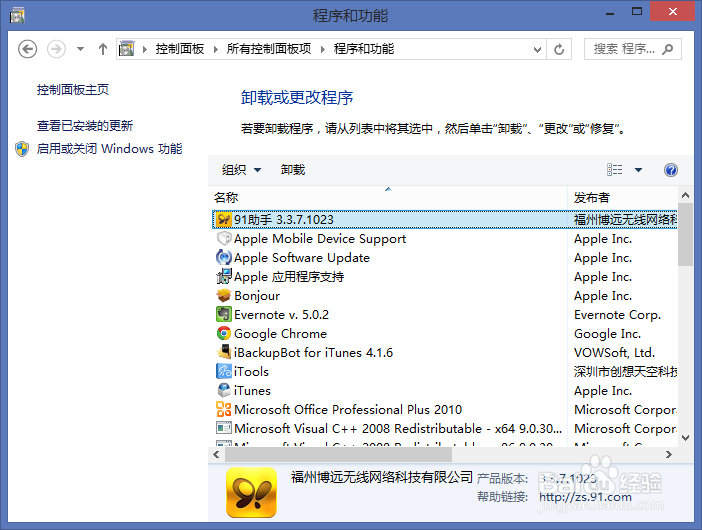This screenshot has width=702, height=530.
Task: Select the Bonjour box icon
Action: (223, 295)
